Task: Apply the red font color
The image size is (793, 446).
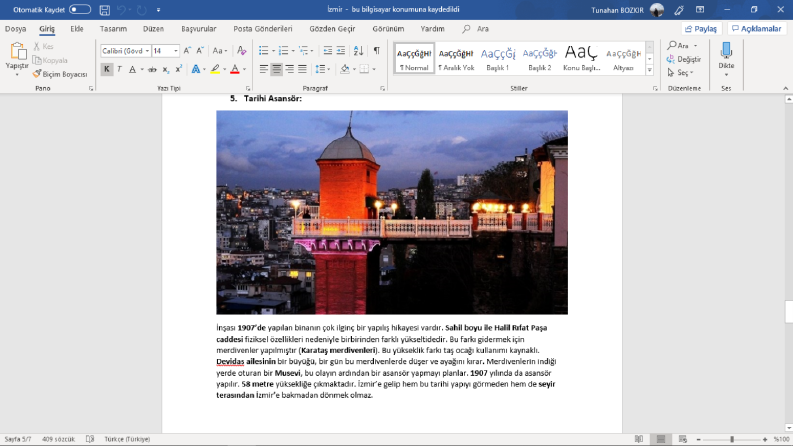Action: (235, 69)
